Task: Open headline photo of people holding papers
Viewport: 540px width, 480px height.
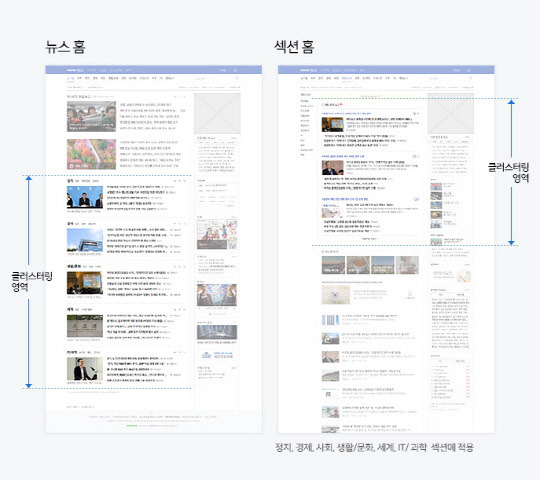Action: tap(91, 116)
